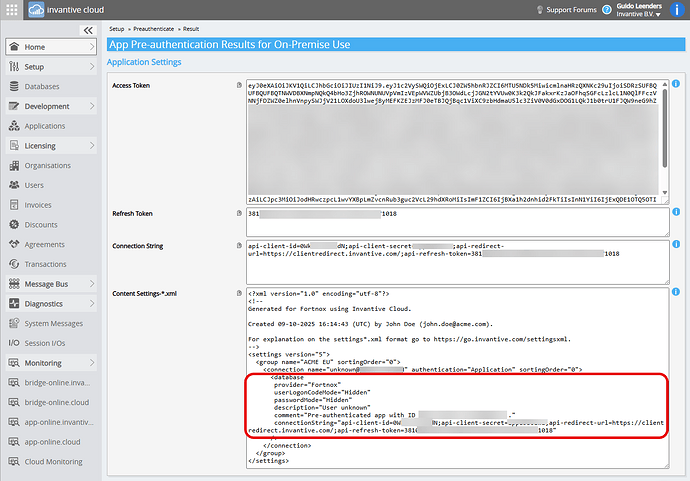Open Databases in the sidebar
The height and width of the screenshot is (481, 690).
(48, 87)
